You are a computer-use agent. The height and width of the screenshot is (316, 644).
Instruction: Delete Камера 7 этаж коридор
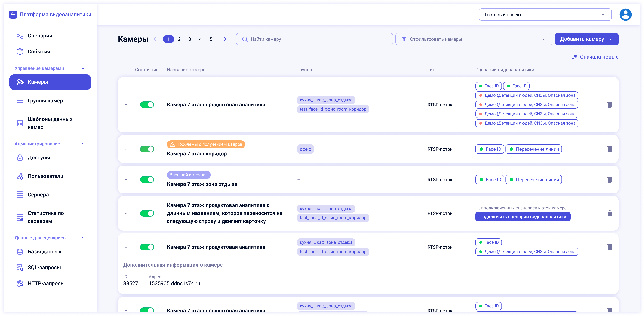(x=609, y=149)
